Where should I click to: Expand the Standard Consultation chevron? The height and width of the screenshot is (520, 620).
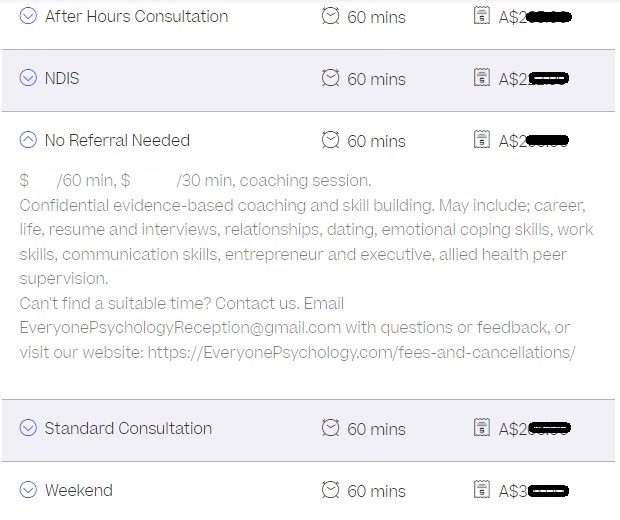28,428
